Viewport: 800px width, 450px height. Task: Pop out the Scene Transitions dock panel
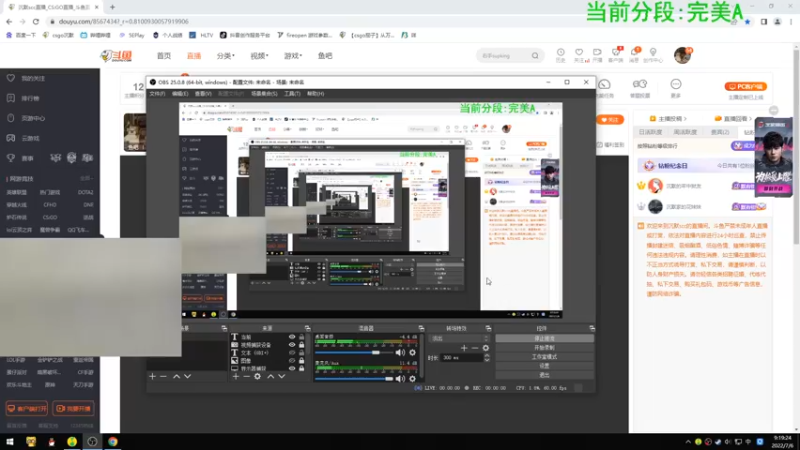coord(488,329)
